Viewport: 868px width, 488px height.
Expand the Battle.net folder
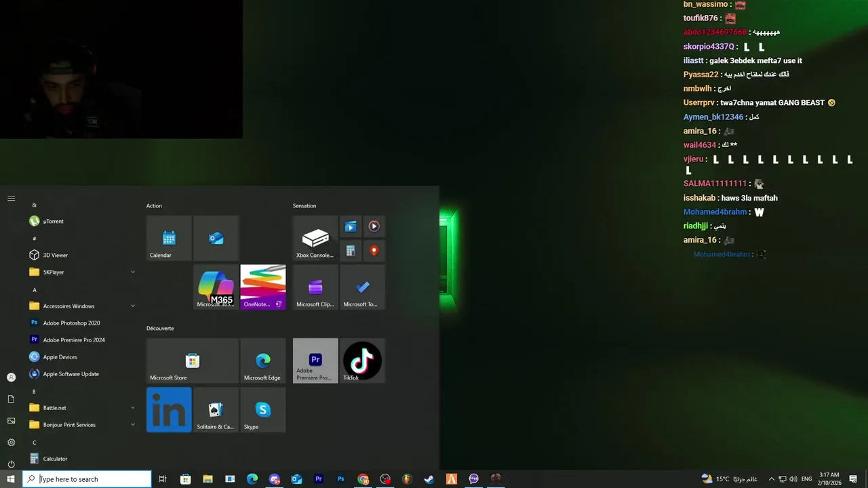pos(81,407)
